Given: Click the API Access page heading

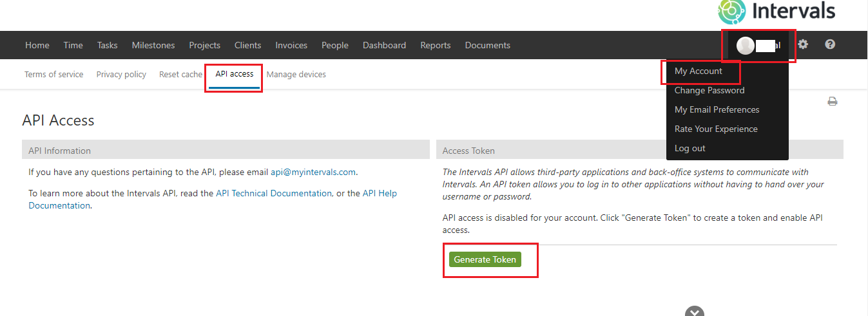Looking at the screenshot, I should [x=58, y=120].
